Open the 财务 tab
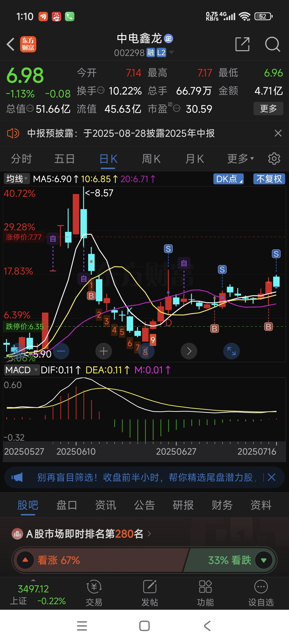 click(222, 505)
